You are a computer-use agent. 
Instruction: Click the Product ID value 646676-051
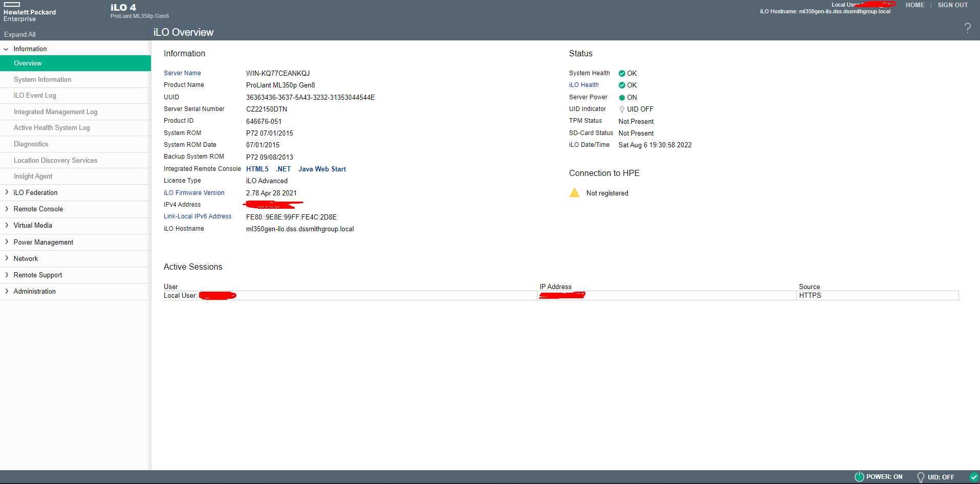(x=264, y=121)
